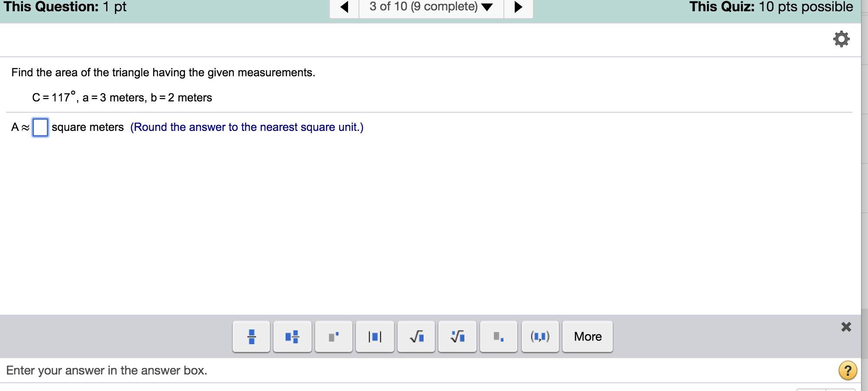Insert an exponent using the exponent icon
The image size is (868, 391).
333,336
